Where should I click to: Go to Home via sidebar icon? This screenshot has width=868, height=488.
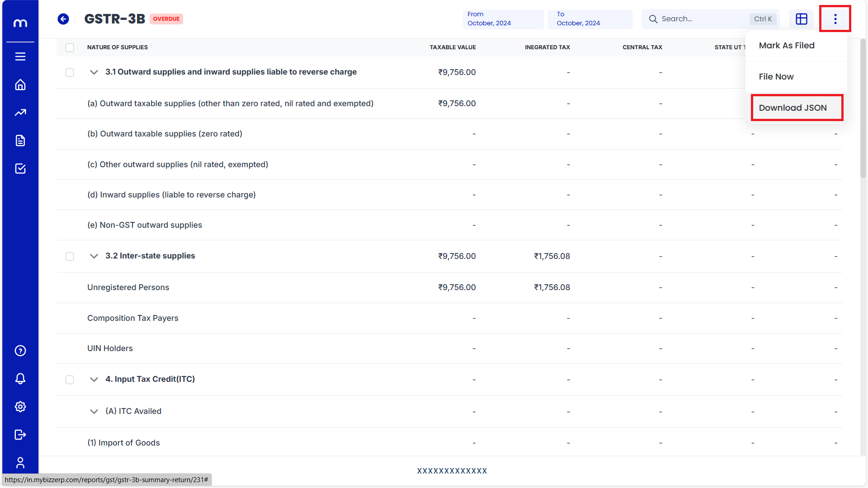(20, 84)
